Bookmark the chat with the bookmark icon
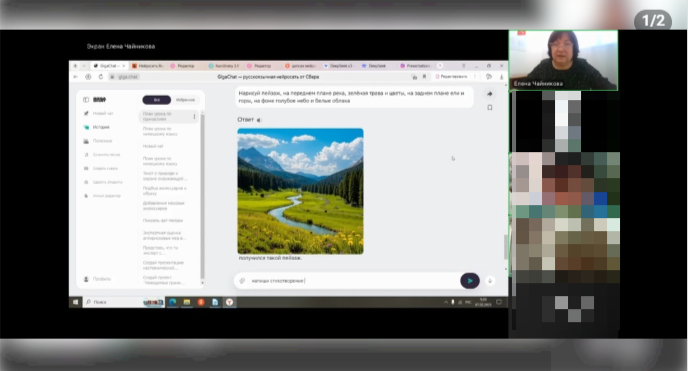This screenshot has width=688, height=371. click(490, 107)
